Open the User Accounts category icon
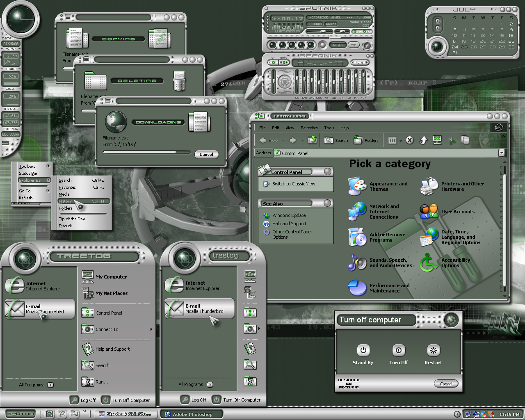 429,212
